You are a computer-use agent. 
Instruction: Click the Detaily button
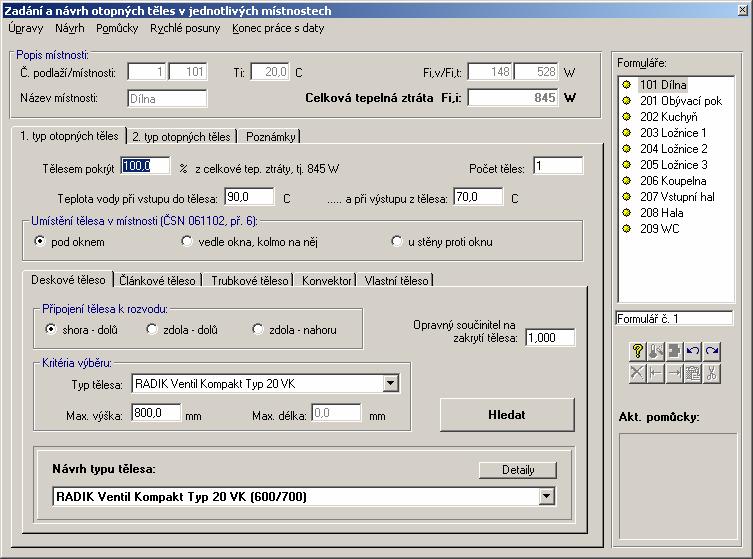tap(518, 470)
